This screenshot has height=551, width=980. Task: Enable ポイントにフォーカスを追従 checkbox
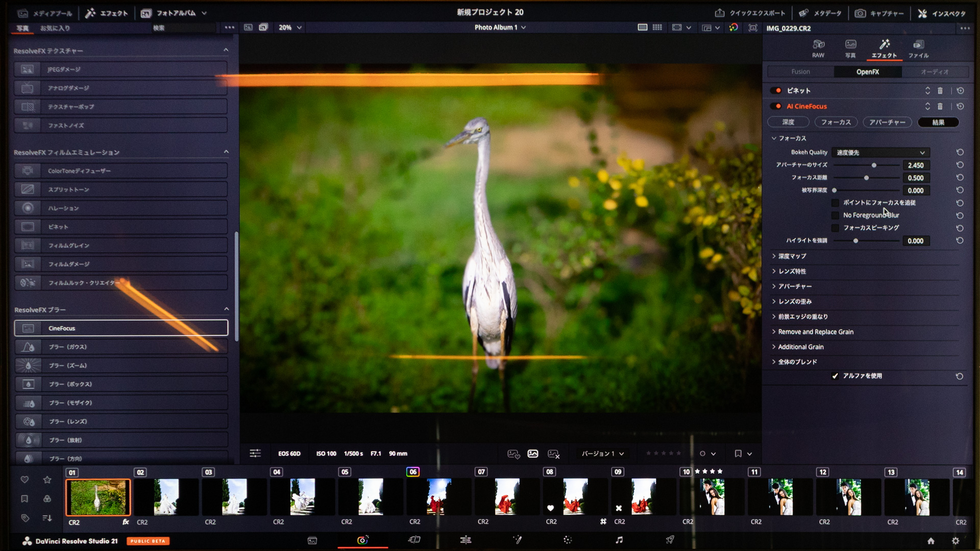835,203
